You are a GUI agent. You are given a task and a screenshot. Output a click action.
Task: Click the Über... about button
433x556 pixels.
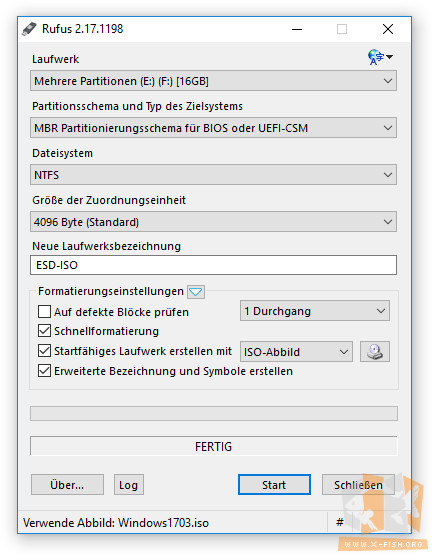tap(67, 484)
